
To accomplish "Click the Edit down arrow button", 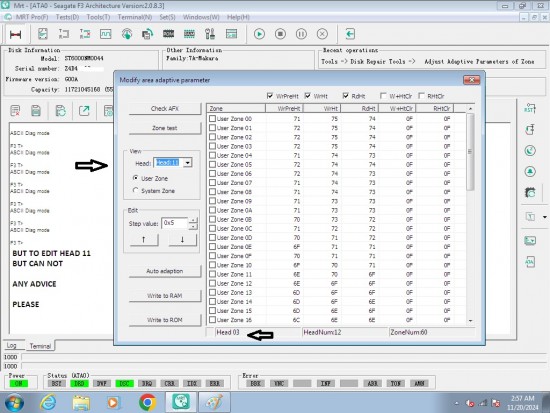I will point(182,240).
